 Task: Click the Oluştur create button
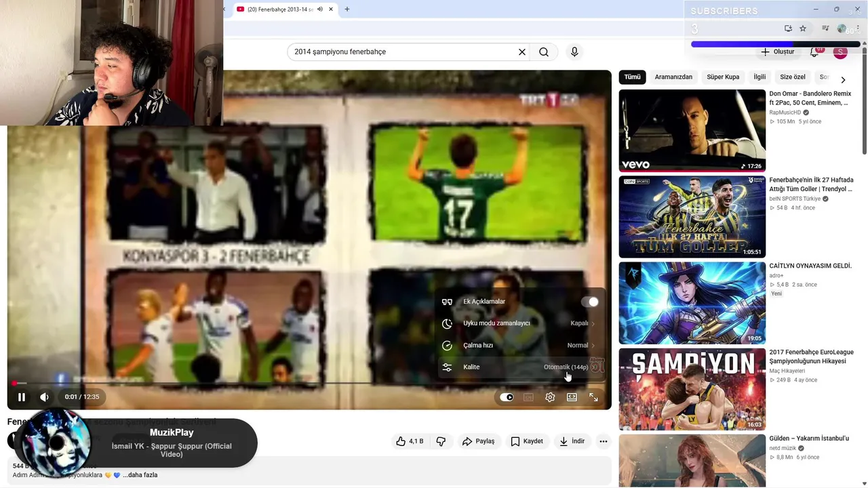776,52
